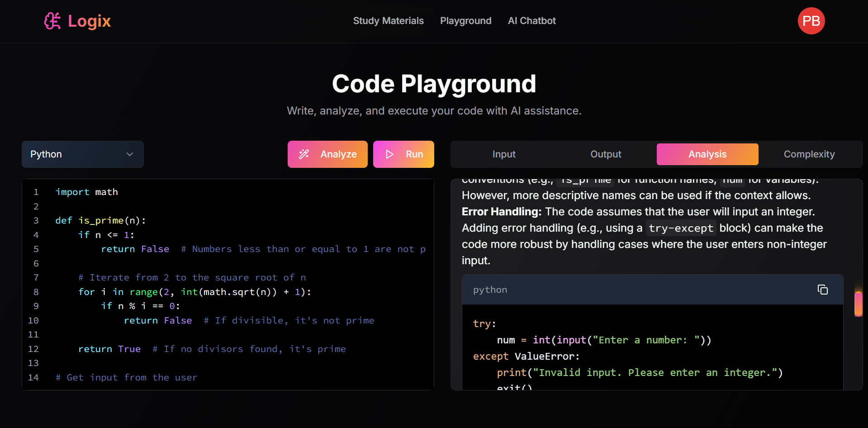Copy the python snippet via clipboard icon
The image size is (868, 428).
(822, 290)
